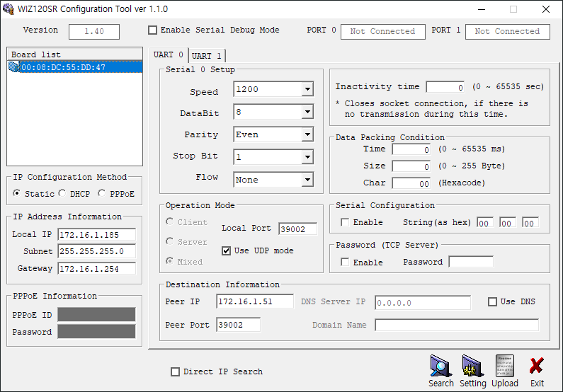The image size is (563, 392).
Task: Click the Subnet mask field
Action: tap(96, 251)
